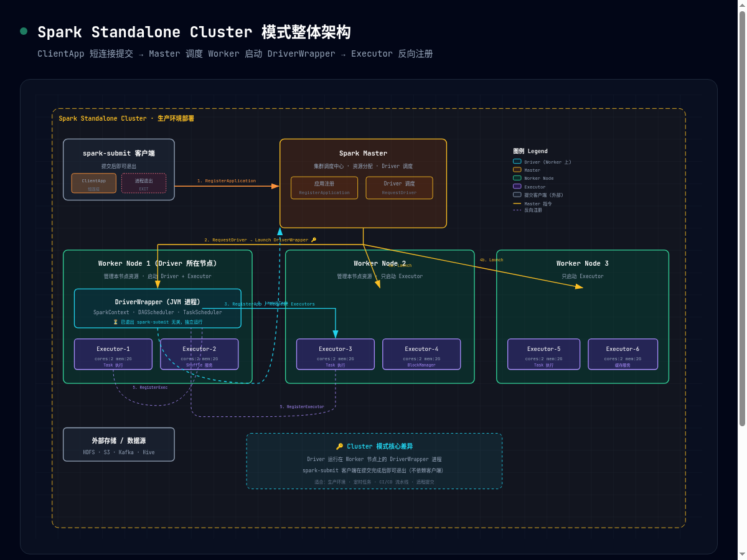This screenshot has height=560, width=747.
Task: Click the key icon after Launch DriverWrapper label
Action: [x=314, y=240]
